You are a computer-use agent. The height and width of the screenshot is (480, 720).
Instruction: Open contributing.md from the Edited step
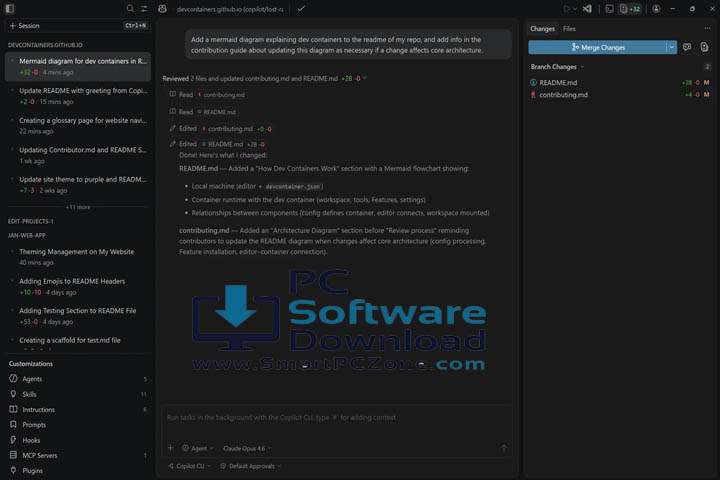[227, 129]
